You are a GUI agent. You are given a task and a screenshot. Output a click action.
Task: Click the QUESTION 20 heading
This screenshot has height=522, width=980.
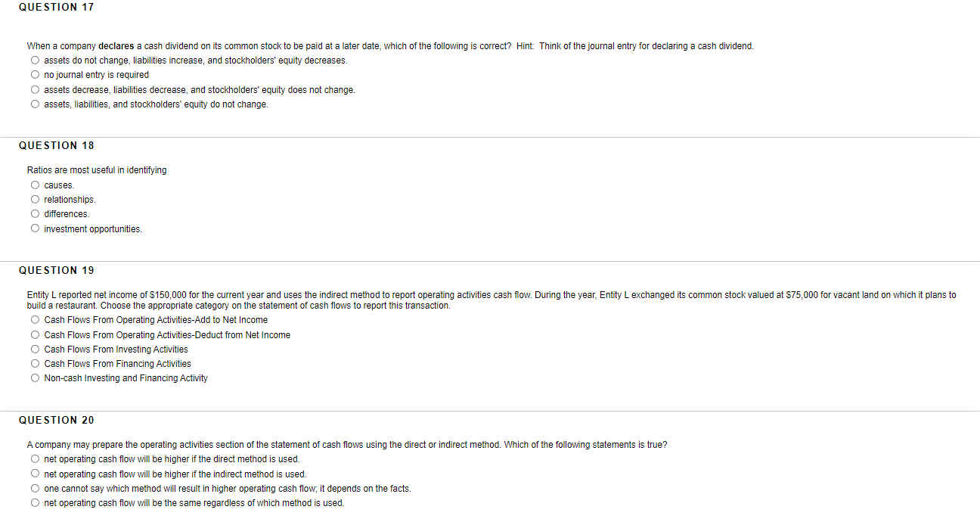coord(56,420)
